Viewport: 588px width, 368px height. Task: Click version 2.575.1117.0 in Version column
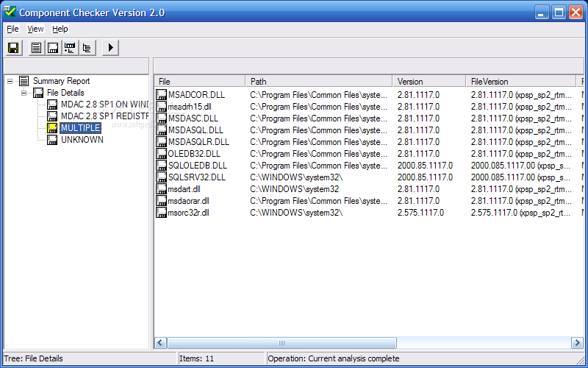click(x=420, y=213)
